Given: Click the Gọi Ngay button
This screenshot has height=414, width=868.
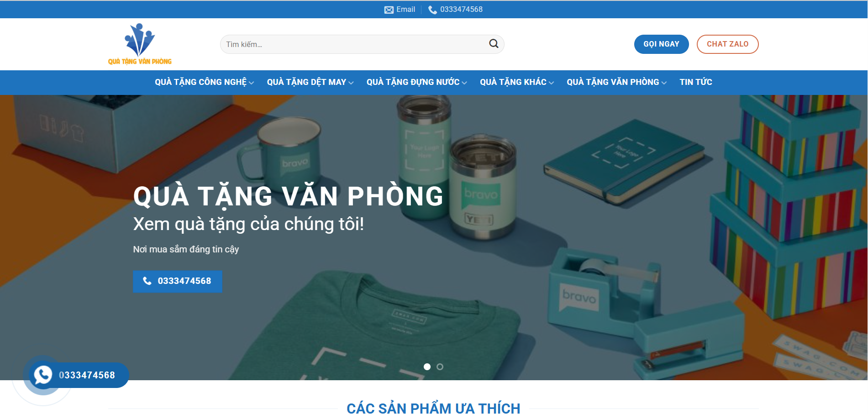Looking at the screenshot, I should tap(661, 44).
